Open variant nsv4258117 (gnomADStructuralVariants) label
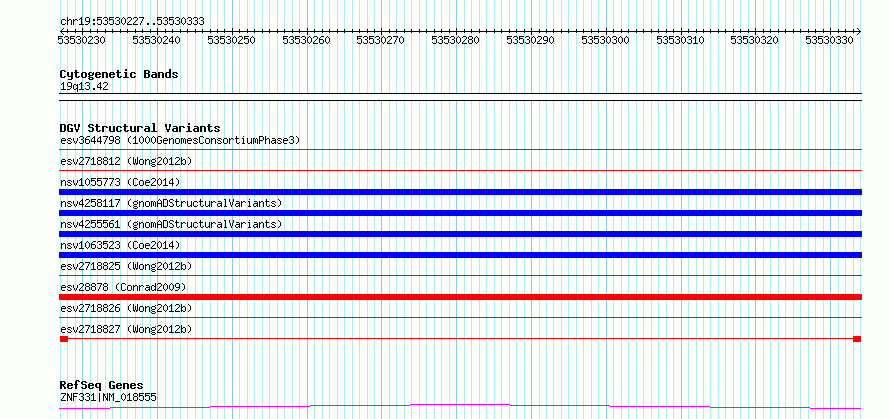Screen dimensions: 890x419 171,203
